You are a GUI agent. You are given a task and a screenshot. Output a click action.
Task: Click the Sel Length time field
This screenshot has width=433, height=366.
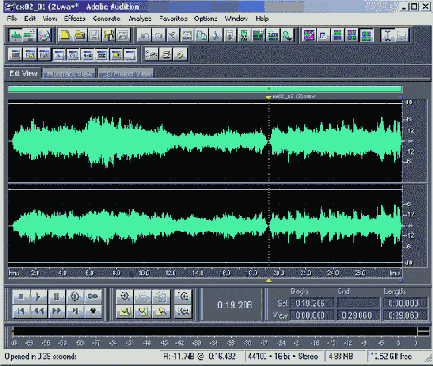tap(405, 303)
